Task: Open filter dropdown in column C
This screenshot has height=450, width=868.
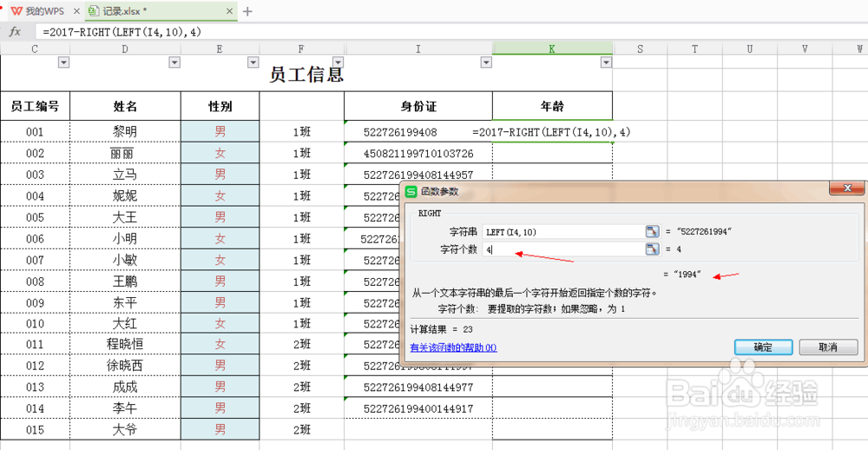Action: 63,63
